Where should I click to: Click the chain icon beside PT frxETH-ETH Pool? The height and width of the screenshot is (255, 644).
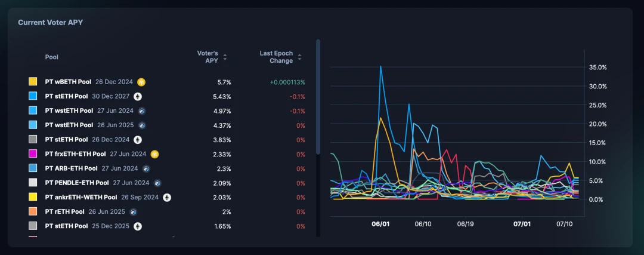pyautogui.click(x=154, y=154)
